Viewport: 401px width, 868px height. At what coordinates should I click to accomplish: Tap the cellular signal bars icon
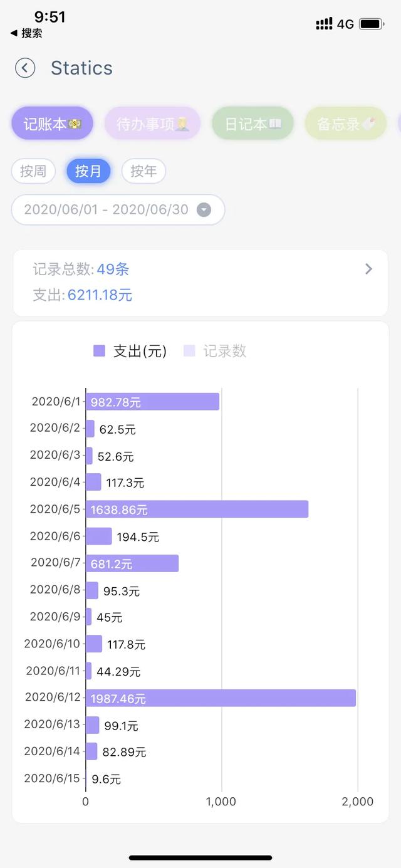[324, 23]
